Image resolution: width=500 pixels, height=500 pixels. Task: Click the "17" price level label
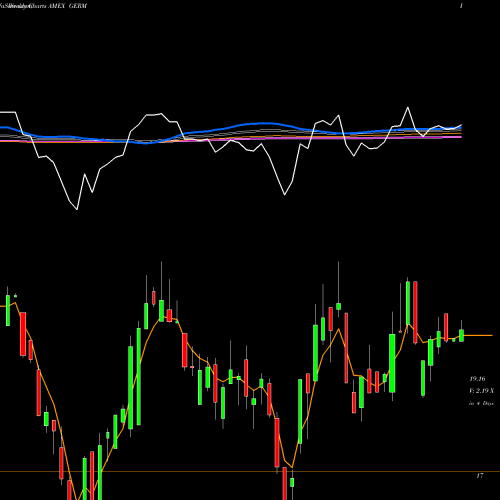pyautogui.click(x=480, y=476)
